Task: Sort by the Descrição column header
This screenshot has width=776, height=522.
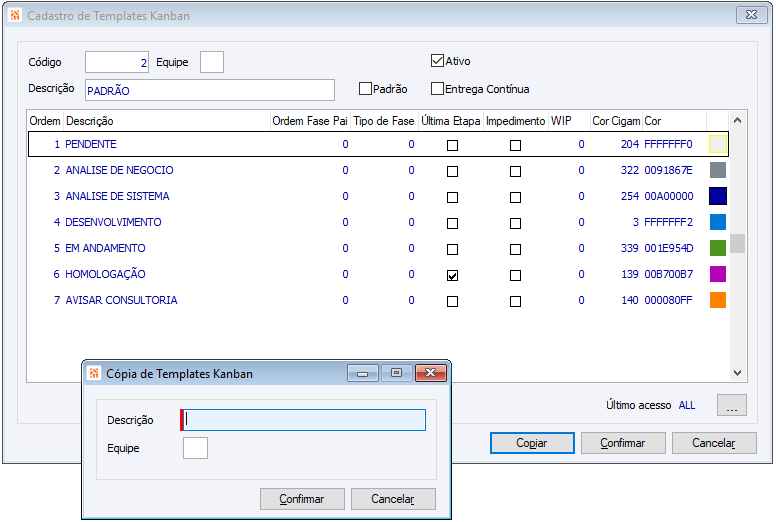Action: 166,121
